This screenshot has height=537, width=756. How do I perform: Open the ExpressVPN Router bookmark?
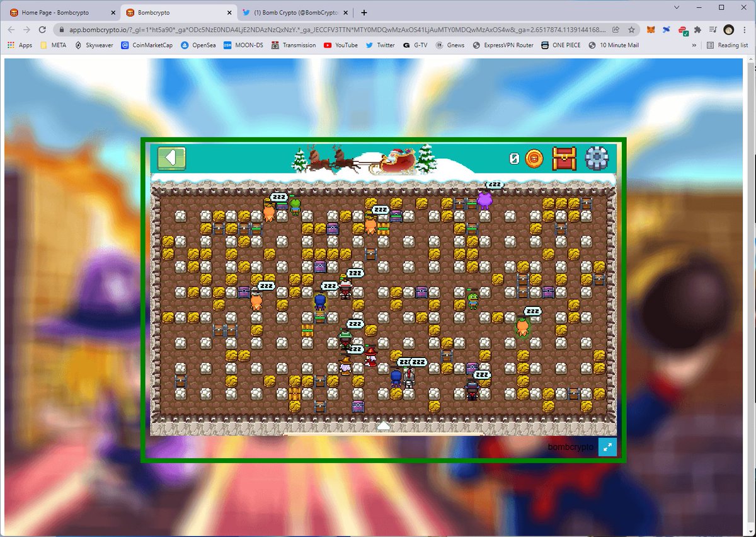click(503, 45)
